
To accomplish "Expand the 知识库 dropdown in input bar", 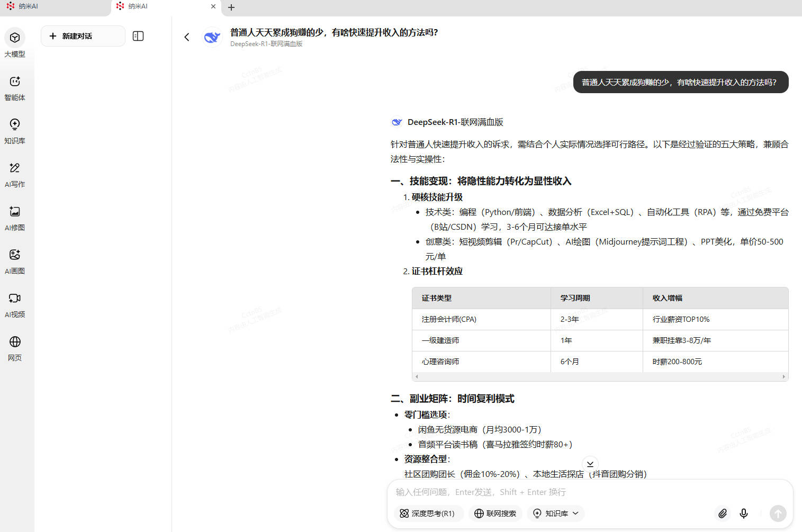I will pos(556,513).
